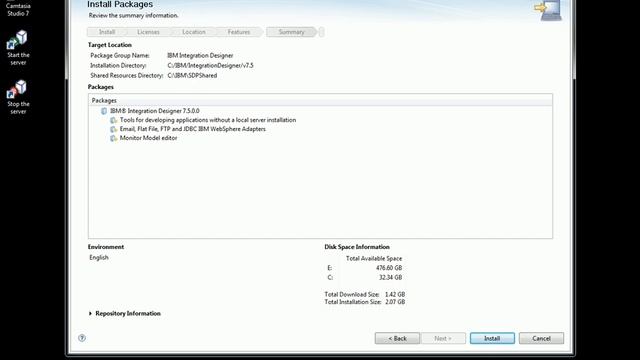Select Tools for developing applications without local server
This screenshot has height=360, width=640.
click(208, 120)
